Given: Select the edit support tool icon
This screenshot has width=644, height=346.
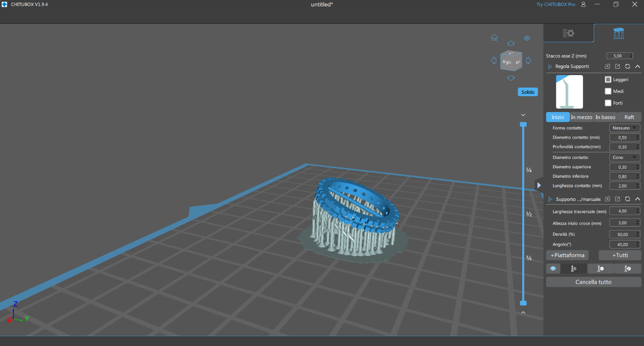Looking at the screenshot, I should pos(628,269).
